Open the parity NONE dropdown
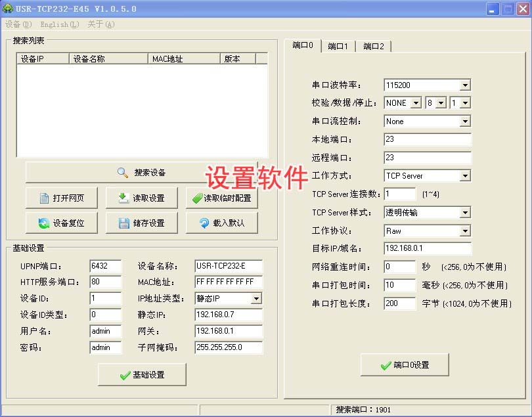Viewport: 532px width, 417px height. click(x=416, y=103)
